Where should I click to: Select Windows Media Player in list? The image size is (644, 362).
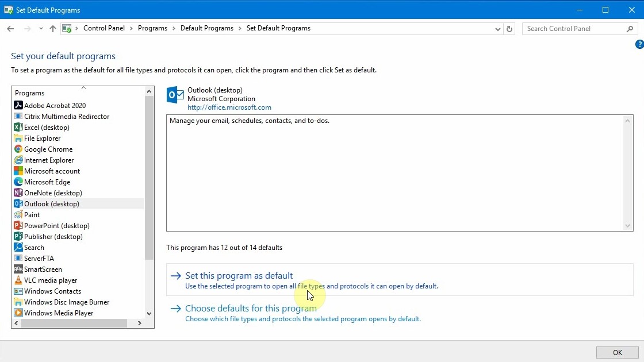(x=58, y=313)
